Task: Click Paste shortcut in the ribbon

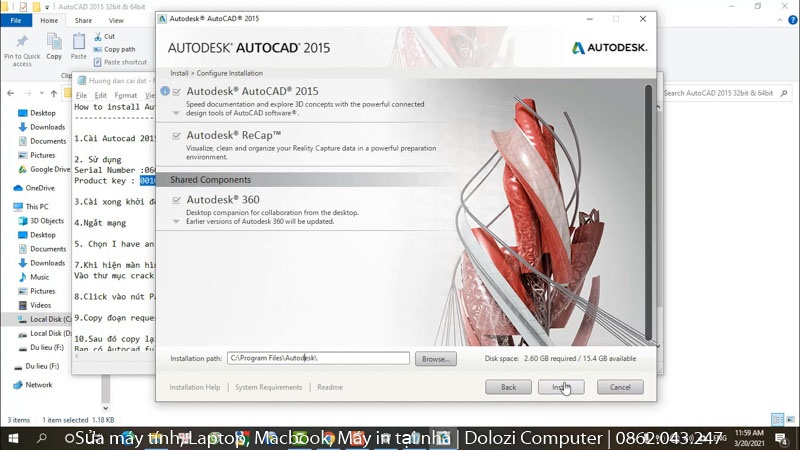Action: 120,62
